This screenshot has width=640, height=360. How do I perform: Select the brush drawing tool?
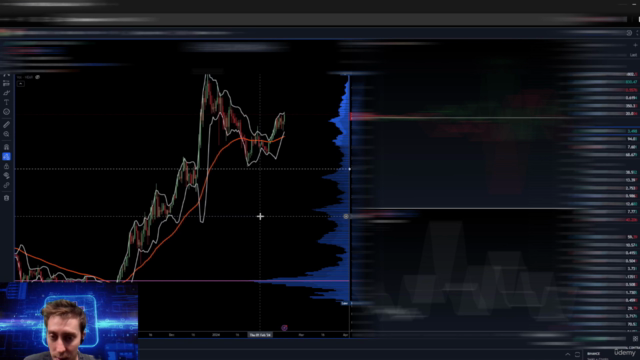(x=6, y=93)
